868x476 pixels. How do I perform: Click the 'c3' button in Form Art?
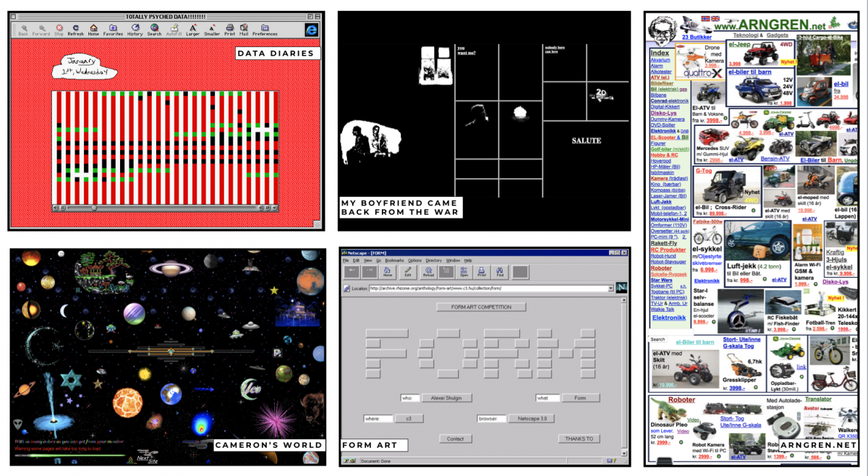tap(409, 418)
